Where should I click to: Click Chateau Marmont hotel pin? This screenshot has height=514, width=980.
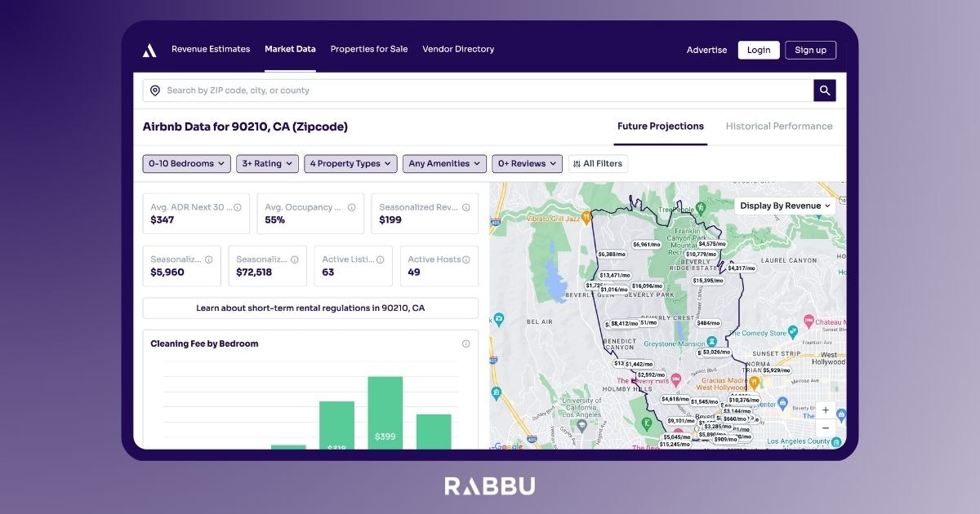point(808,321)
